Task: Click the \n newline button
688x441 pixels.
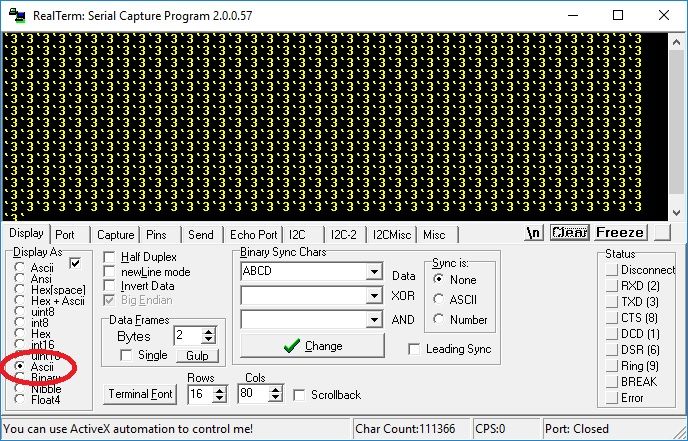Action: coord(534,233)
